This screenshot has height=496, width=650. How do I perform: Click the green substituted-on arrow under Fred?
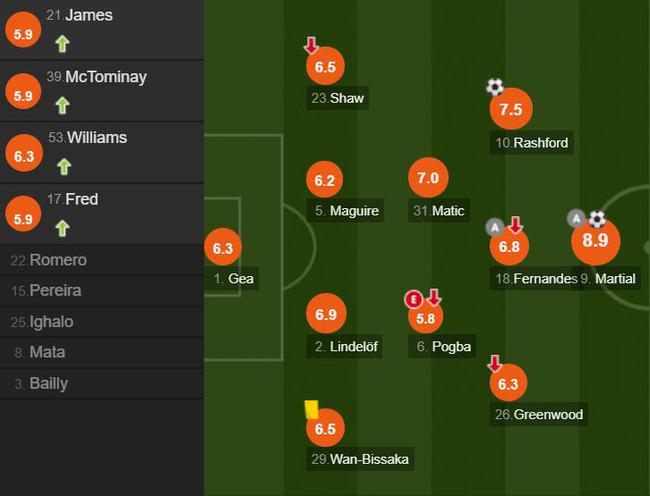pyautogui.click(x=62, y=228)
